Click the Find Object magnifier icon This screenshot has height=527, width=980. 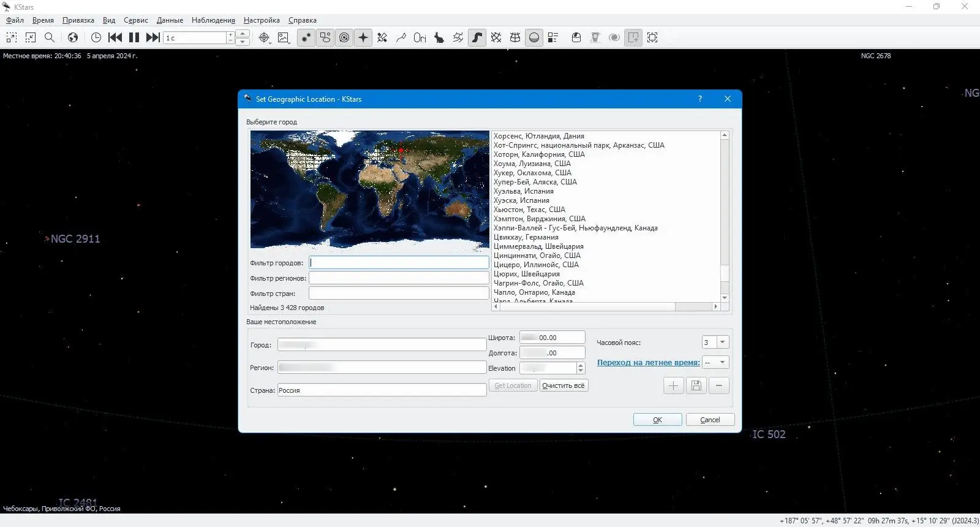[x=50, y=37]
